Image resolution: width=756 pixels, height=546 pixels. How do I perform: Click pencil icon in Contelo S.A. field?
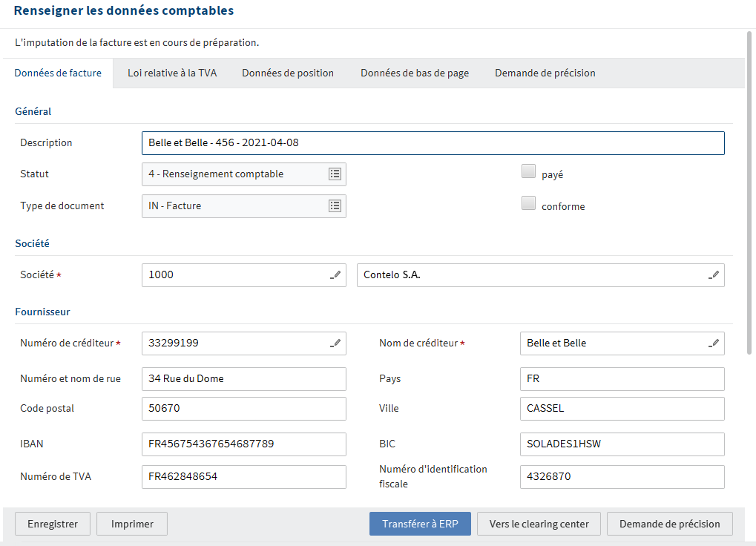(x=714, y=274)
